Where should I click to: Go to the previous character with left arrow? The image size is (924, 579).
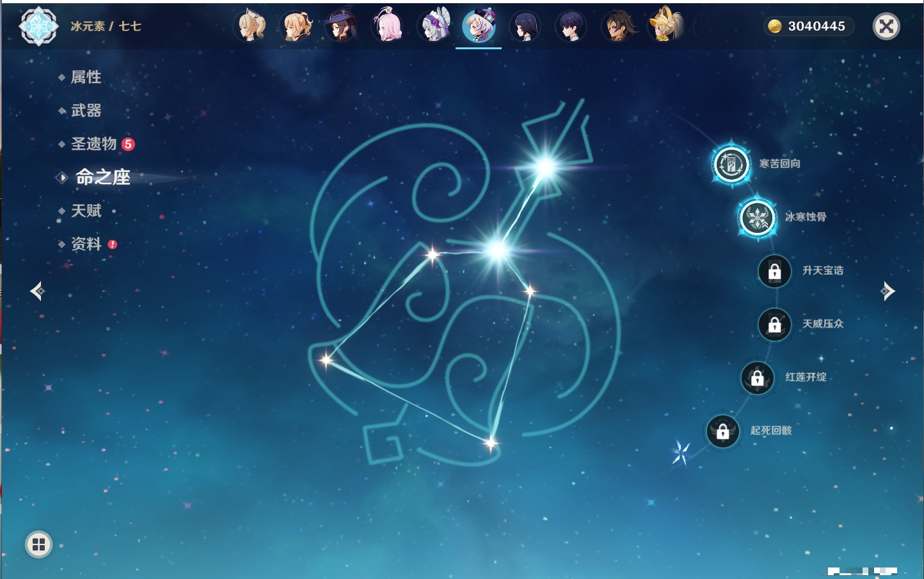pos(37,291)
